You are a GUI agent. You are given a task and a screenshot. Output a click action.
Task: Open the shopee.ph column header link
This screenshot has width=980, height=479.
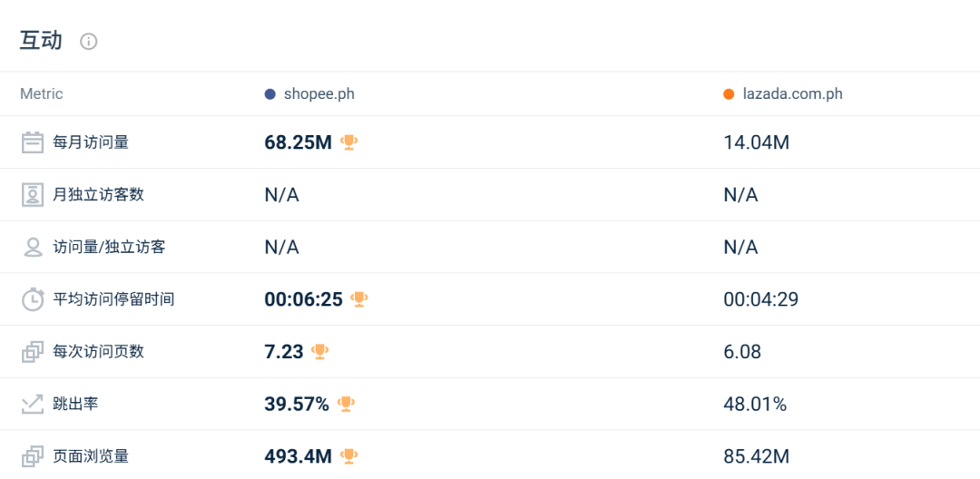click(x=318, y=94)
